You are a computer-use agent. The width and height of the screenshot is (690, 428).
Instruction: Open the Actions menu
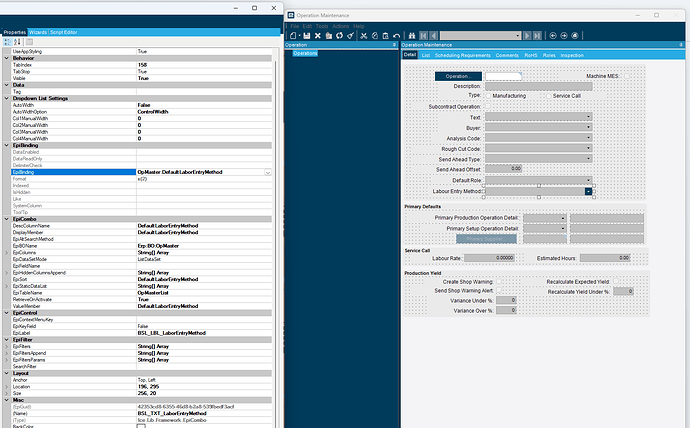341,26
